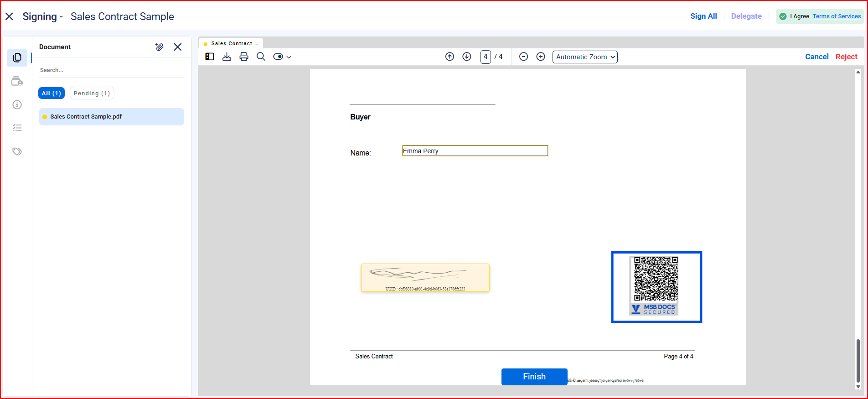Toggle the PDF sidebar panel icon
Image resolution: width=868 pixels, height=399 pixels.
tap(210, 57)
